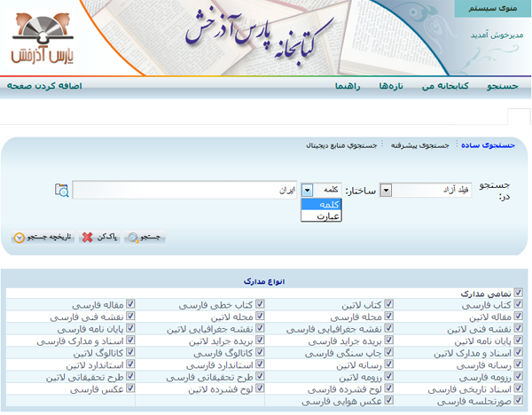Toggle رزومه لاتین checkbox
This screenshot has width=532, height=415.
click(388, 376)
